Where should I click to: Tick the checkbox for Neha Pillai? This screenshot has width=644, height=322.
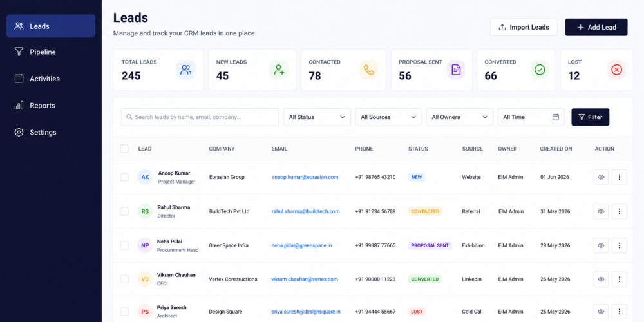pyautogui.click(x=124, y=245)
